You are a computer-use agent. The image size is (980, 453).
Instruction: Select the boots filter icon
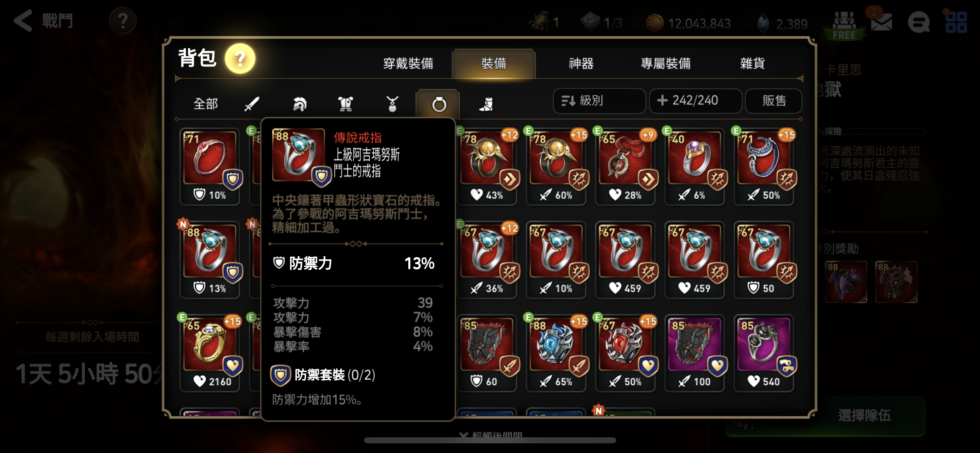click(486, 104)
